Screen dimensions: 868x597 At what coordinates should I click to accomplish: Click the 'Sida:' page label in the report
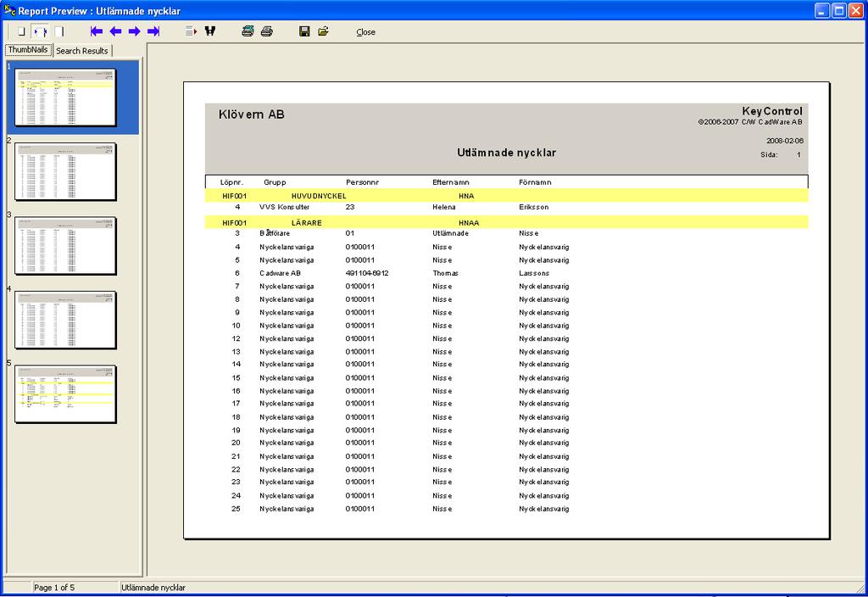[769, 155]
